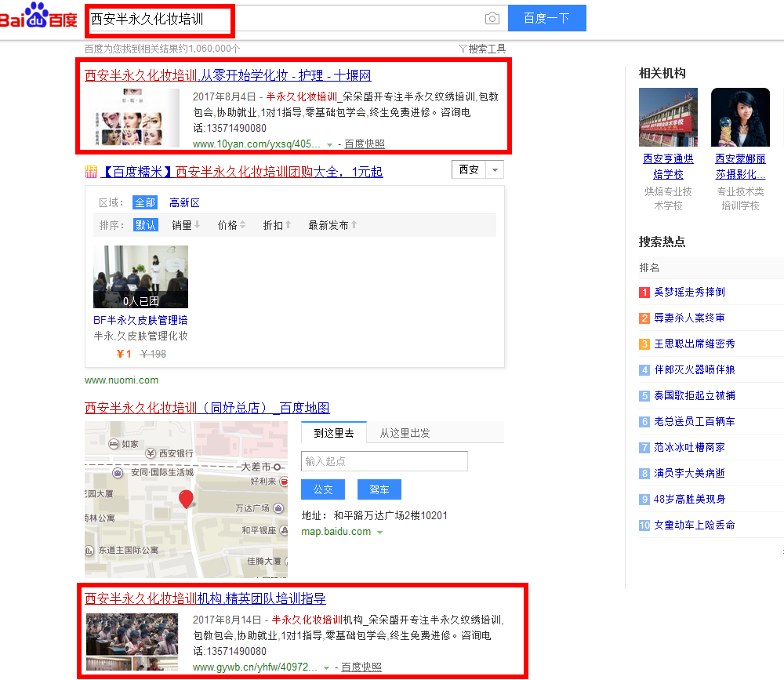Image resolution: width=784 pixels, height=680 pixels.
Task: Open hot search 泰国歌拒起立被捕
Action: pyautogui.click(x=695, y=396)
